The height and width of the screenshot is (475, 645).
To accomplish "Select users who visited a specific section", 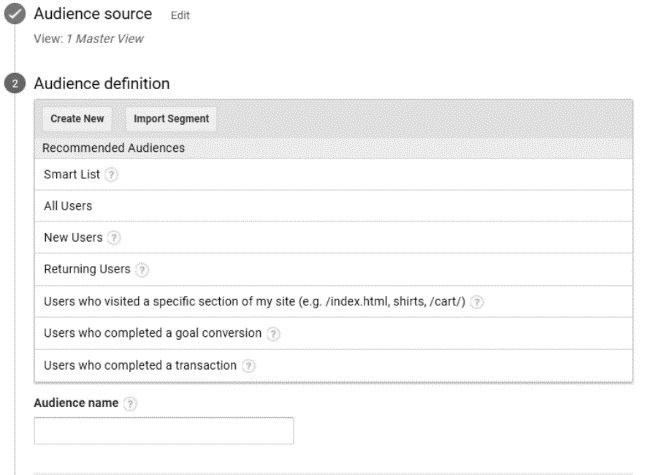I will coord(334,302).
